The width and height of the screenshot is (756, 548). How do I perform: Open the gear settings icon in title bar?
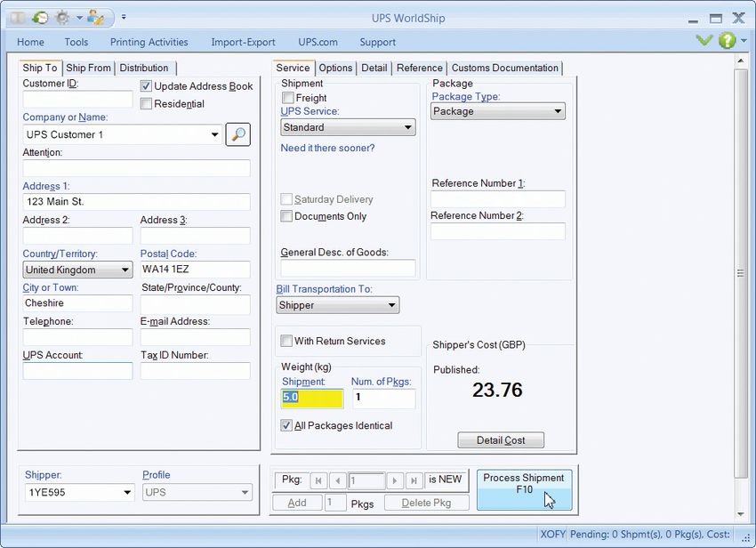click(62, 19)
